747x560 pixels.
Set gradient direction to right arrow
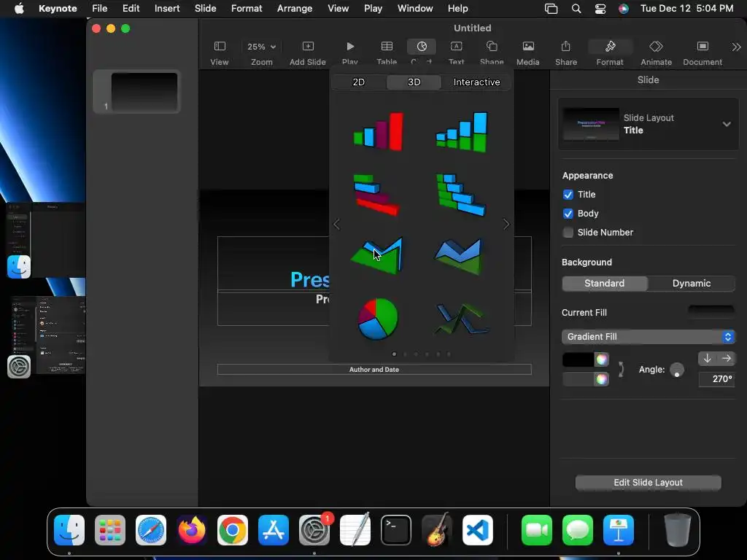(726, 359)
